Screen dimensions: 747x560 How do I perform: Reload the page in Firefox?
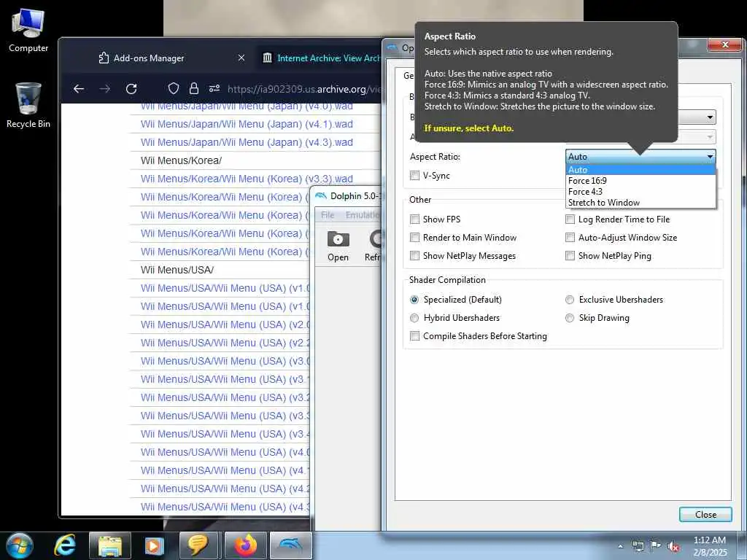coord(131,88)
